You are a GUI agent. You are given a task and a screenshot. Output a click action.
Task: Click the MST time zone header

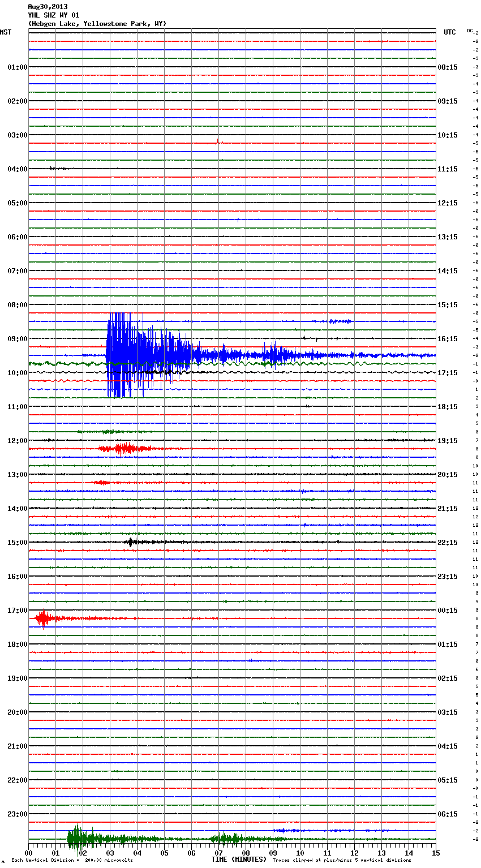6,32
